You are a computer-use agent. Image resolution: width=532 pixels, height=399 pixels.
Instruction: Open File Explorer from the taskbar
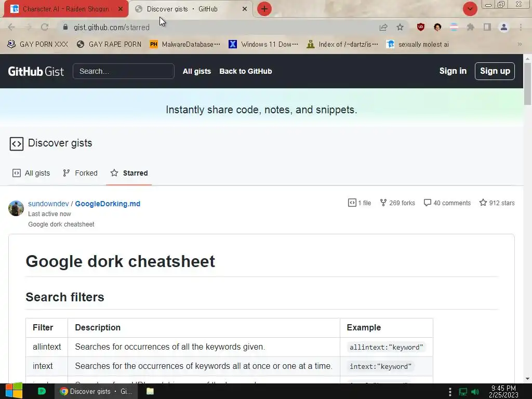tap(150, 391)
